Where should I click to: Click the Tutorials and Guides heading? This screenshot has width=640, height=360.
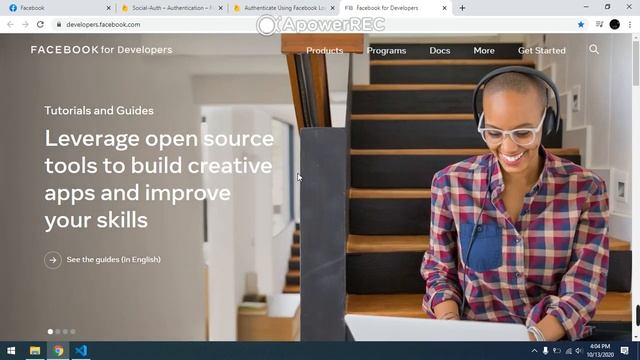pos(99,111)
